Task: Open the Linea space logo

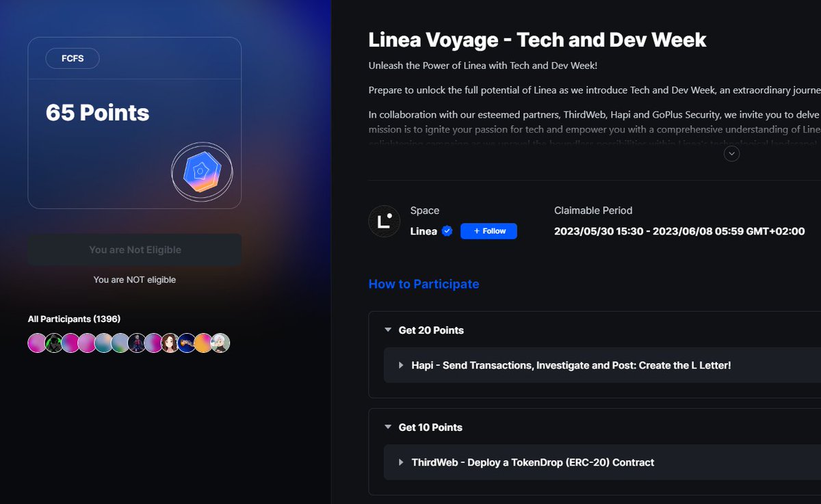Action: click(x=385, y=221)
